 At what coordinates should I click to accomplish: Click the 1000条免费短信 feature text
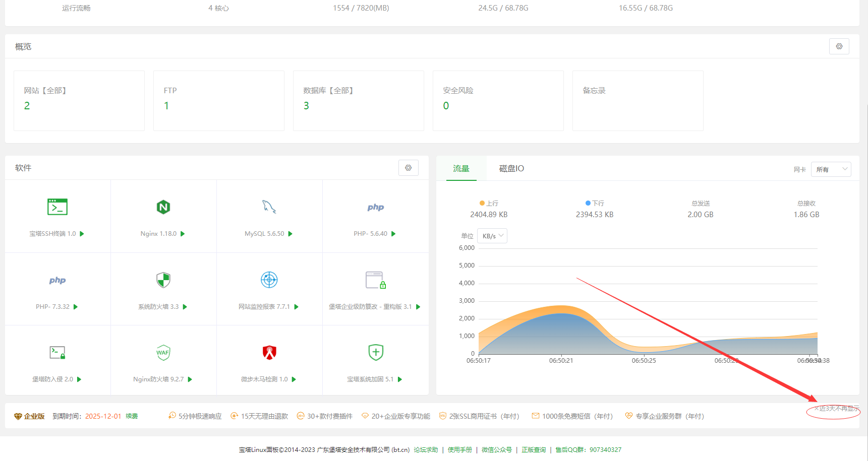pos(577,416)
